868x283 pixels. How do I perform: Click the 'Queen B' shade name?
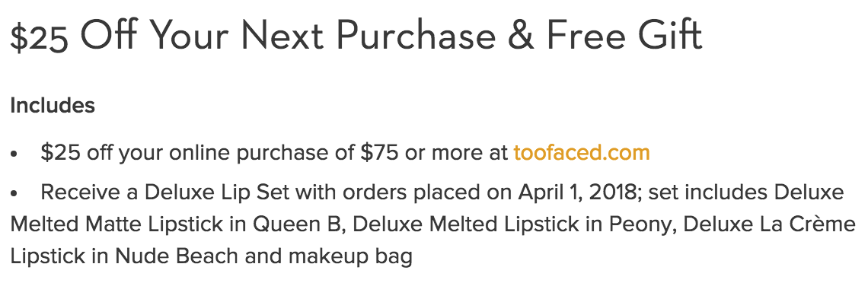tap(299, 224)
